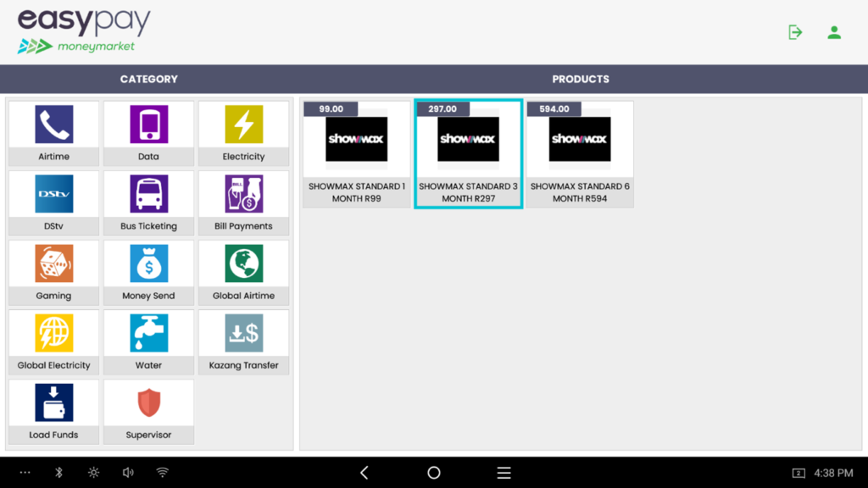The width and height of the screenshot is (868, 488).
Task: Tap the Android back navigation button
Action: [364, 473]
